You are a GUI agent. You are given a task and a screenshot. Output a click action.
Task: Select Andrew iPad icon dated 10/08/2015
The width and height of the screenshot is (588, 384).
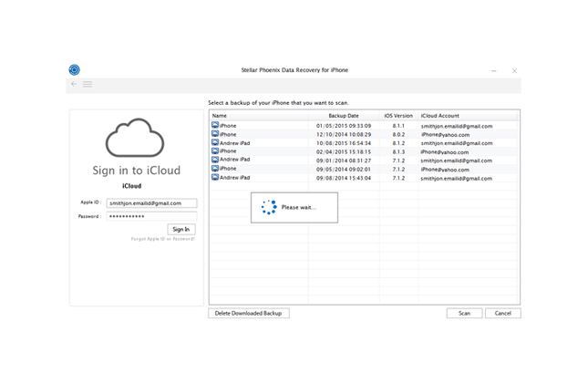(215, 142)
